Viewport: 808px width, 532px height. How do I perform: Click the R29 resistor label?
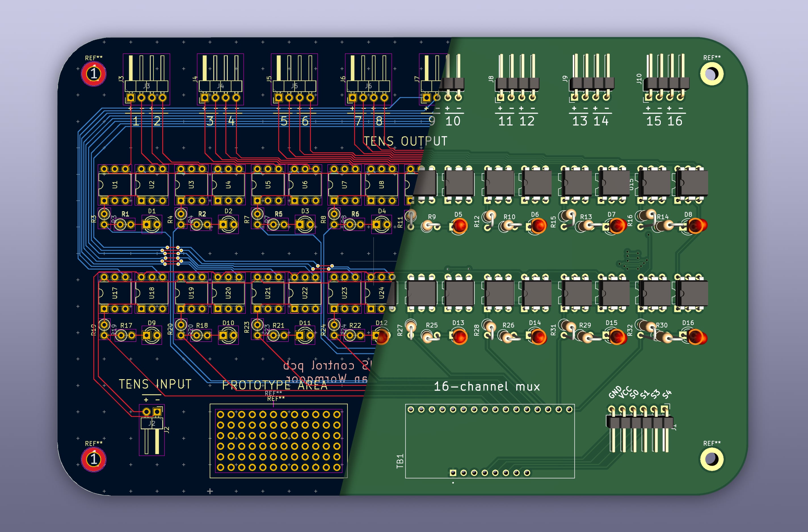(585, 325)
